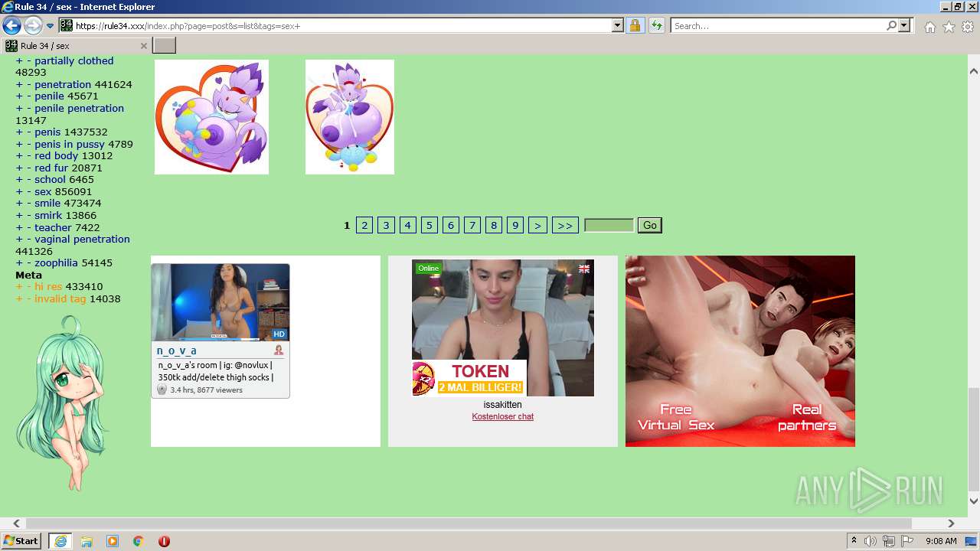Select the Rule 34 / sex tab
This screenshot has height=551, width=980.
click(76, 46)
